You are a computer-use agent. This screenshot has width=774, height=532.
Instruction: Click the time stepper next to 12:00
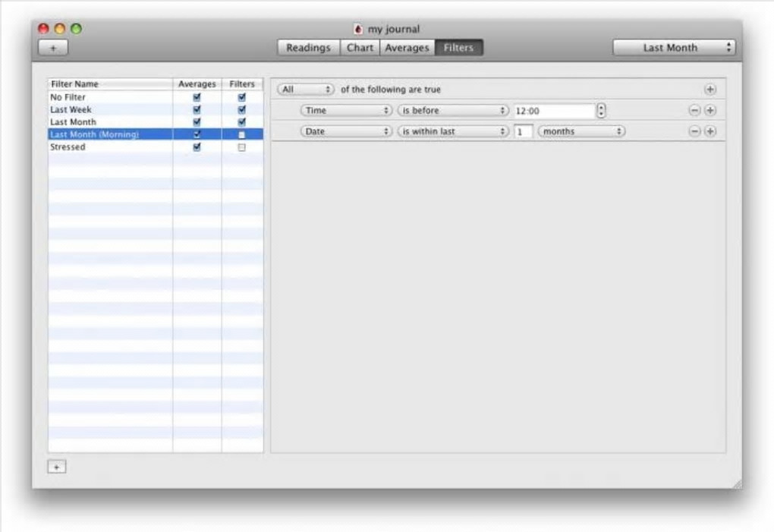pyautogui.click(x=601, y=111)
